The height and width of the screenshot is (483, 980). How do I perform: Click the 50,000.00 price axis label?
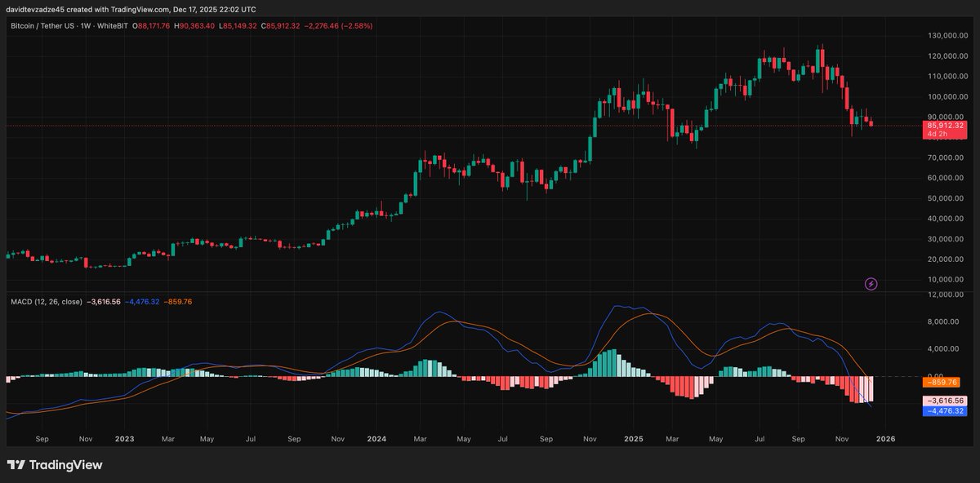[947, 198]
